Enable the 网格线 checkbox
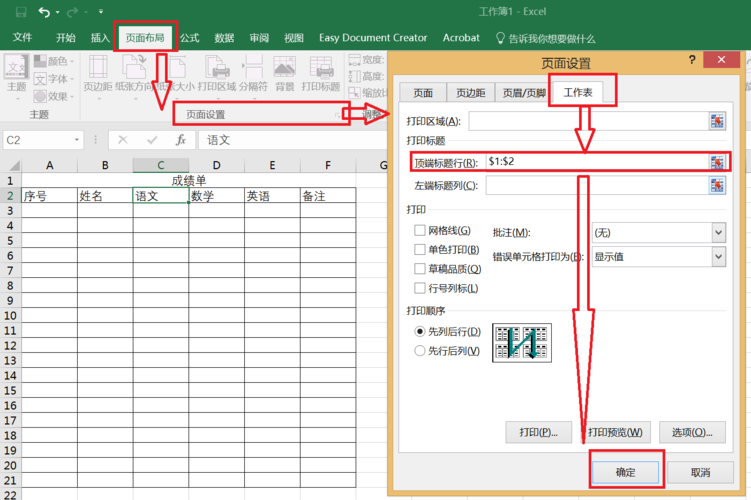The image size is (751, 500). (420, 230)
